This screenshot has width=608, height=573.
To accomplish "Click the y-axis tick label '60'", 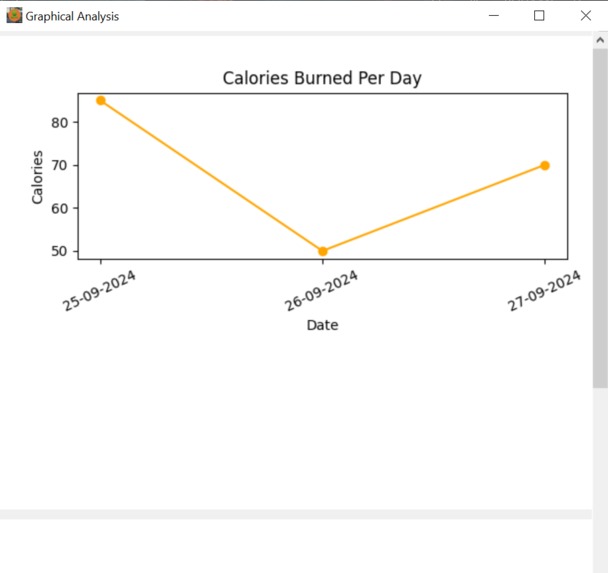I will coord(60,209).
